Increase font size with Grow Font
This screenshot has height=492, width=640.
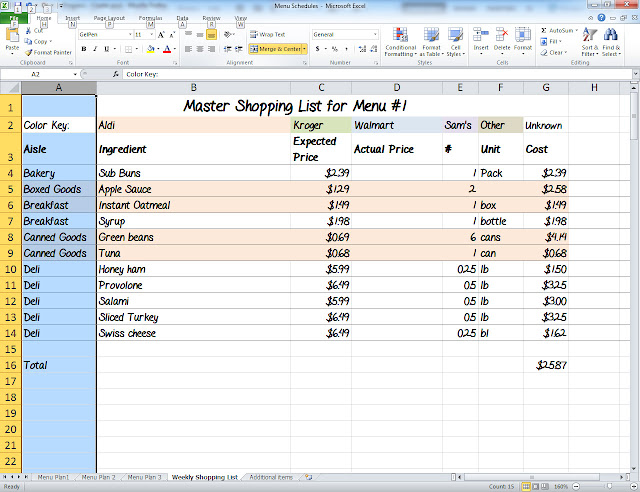point(161,35)
